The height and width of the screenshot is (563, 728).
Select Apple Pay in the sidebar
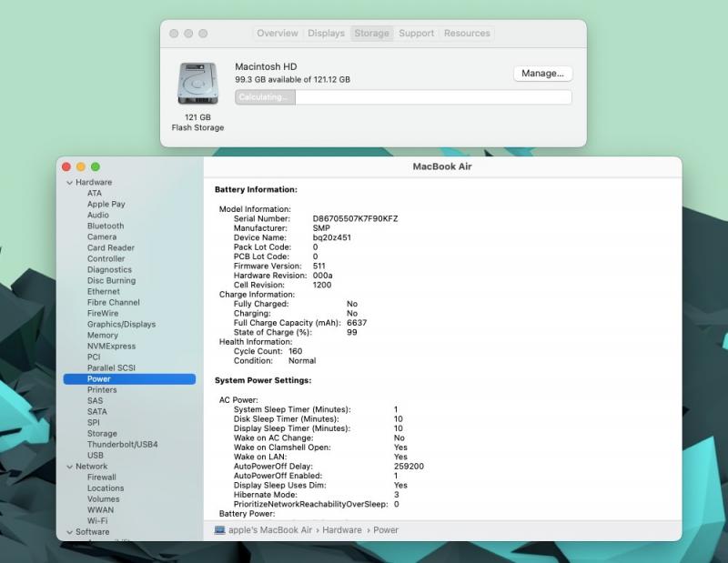click(x=106, y=205)
